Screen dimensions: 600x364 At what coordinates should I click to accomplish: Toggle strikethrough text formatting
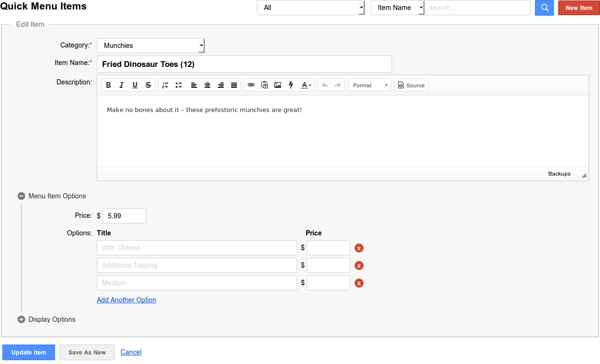click(x=148, y=85)
